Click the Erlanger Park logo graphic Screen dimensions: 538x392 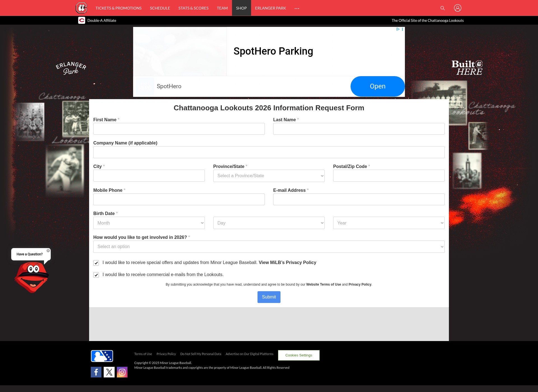click(71, 68)
